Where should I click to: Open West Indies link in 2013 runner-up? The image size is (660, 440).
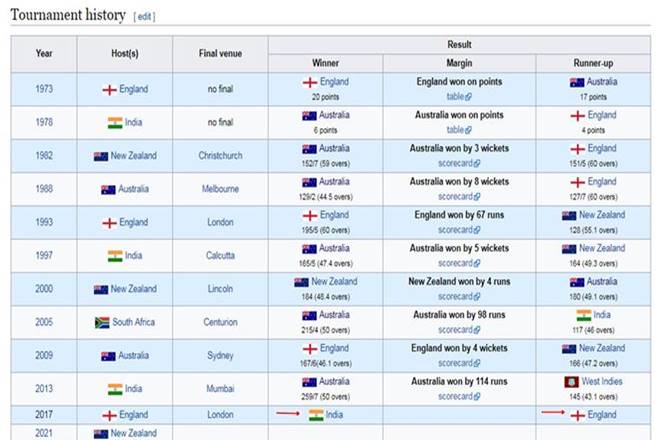602,381
